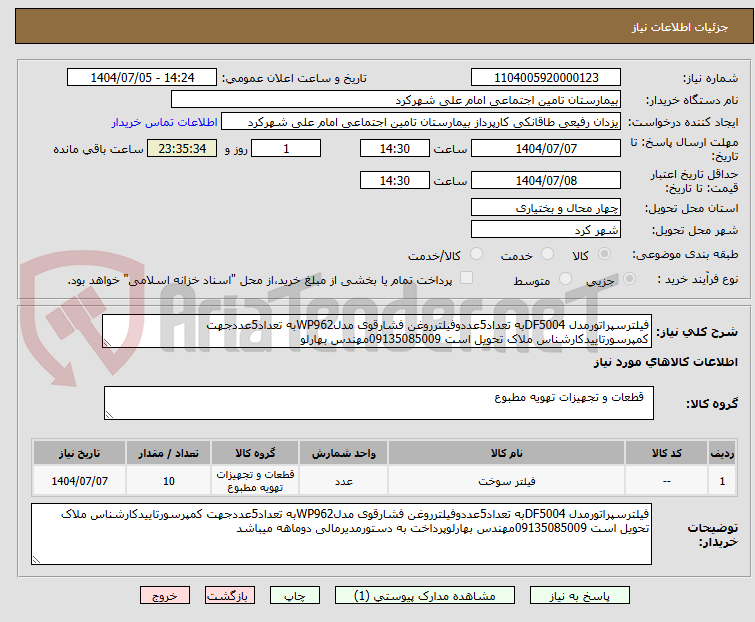Click the واحد شمارش column header
Image resolution: width=755 pixels, height=622 pixels.
click(343, 453)
